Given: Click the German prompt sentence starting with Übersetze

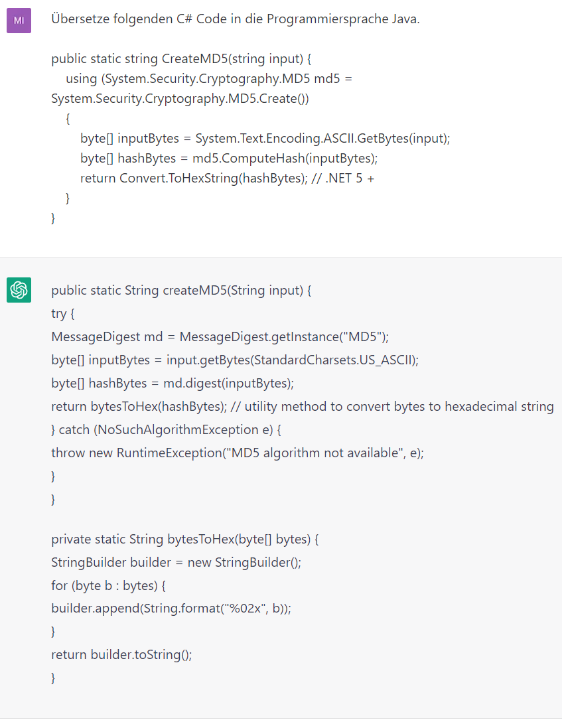Looking at the screenshot, I should pyautogui.click(x=235, y=19).
